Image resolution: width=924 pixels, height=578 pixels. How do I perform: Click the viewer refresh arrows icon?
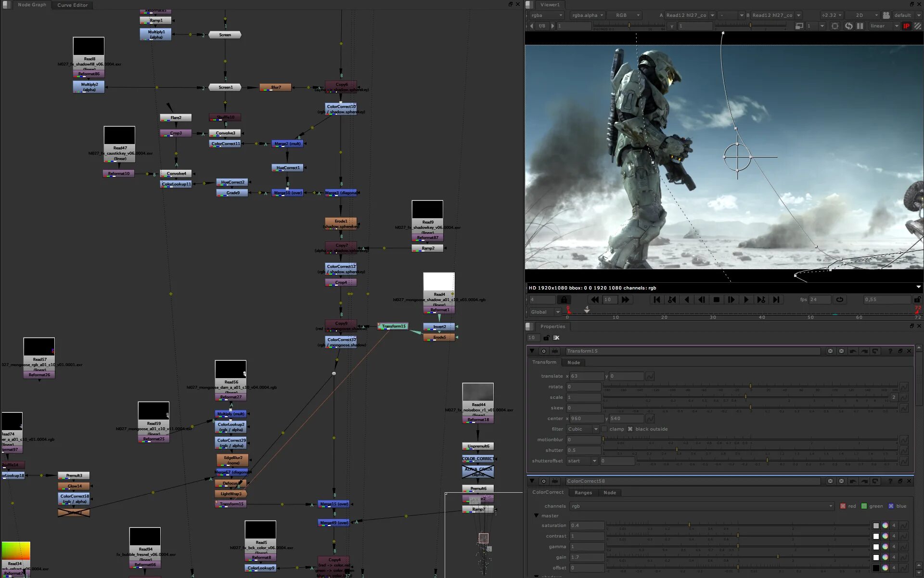pos(848,26)
